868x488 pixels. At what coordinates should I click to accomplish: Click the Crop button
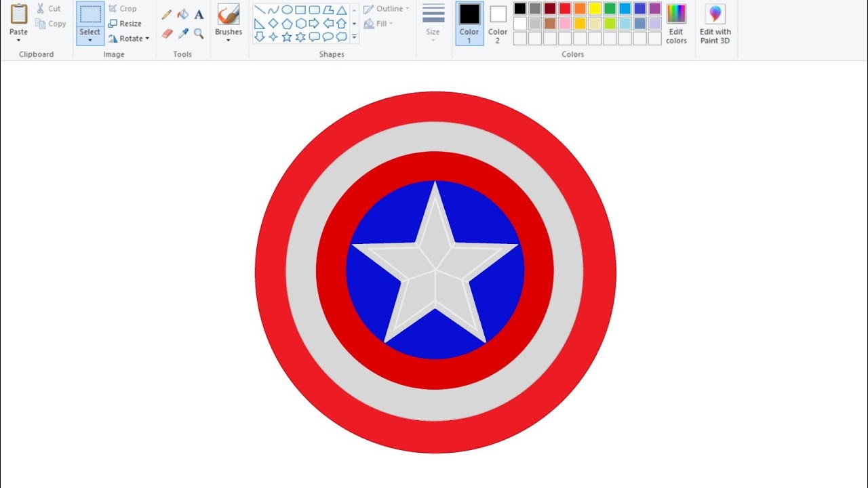[x=123, y=9]
